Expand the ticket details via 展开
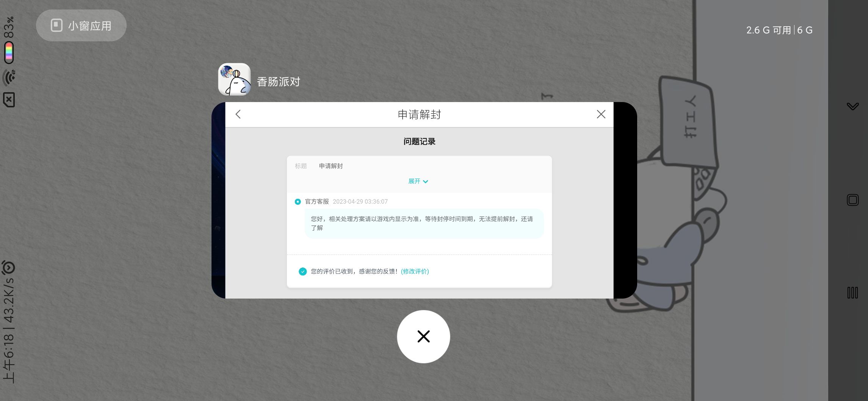 [418, 181]
